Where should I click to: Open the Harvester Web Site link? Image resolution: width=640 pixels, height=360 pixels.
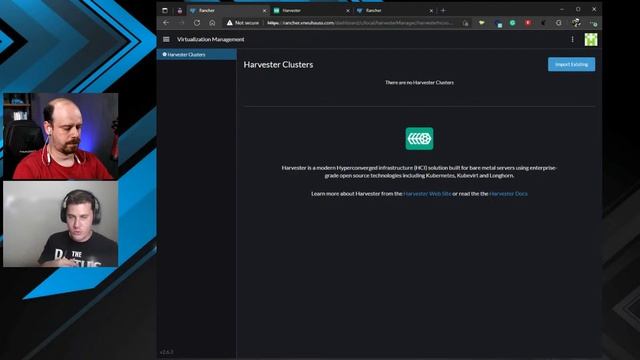(x=427, y=193)
